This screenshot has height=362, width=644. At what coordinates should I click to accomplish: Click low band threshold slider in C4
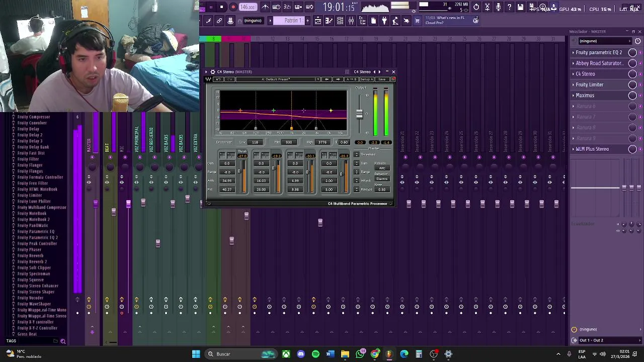tap(239, 172)
